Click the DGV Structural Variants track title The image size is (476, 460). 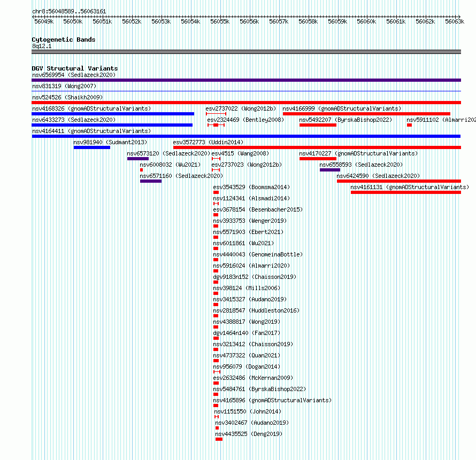click(75, 68)
